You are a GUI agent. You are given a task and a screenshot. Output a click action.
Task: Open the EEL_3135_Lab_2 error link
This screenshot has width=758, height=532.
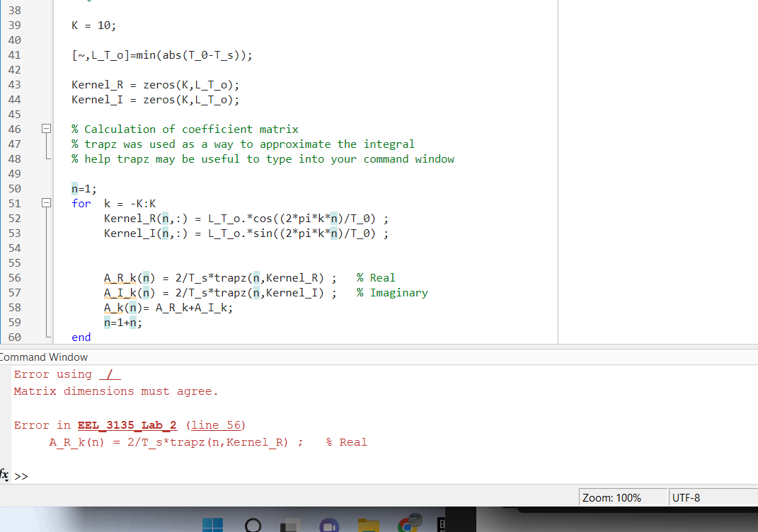click(127, 425)
